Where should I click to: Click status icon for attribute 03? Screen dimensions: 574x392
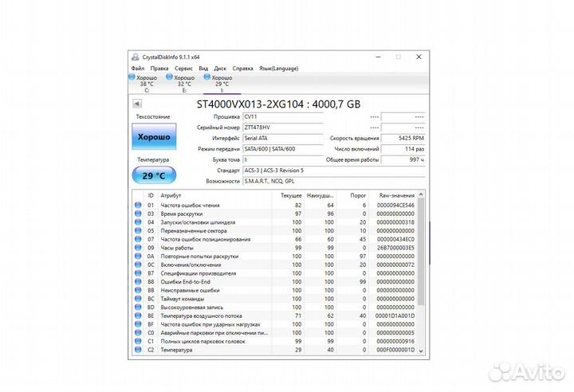138,214
